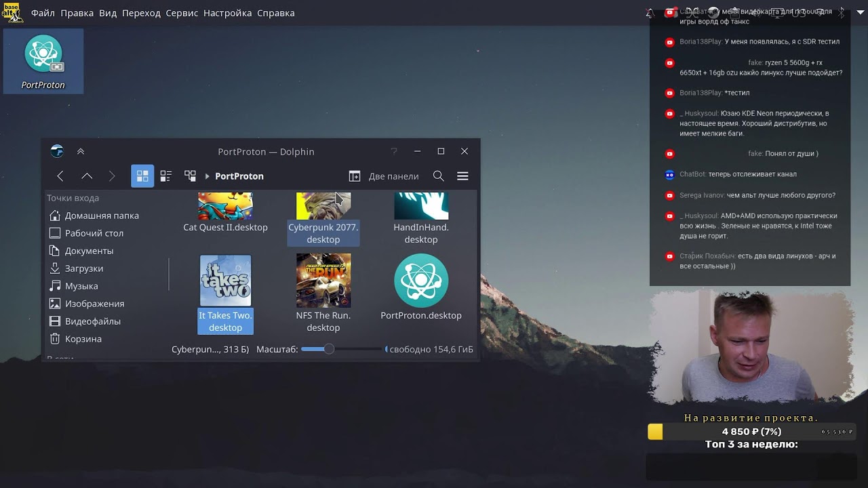Click the places panel splitter handle
Screen dimensions: 868x488
click(x=169, y=274)
